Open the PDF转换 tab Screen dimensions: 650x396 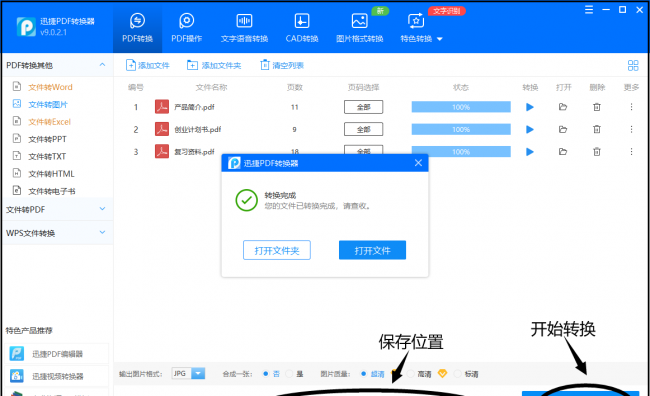[x=137, y=28]
